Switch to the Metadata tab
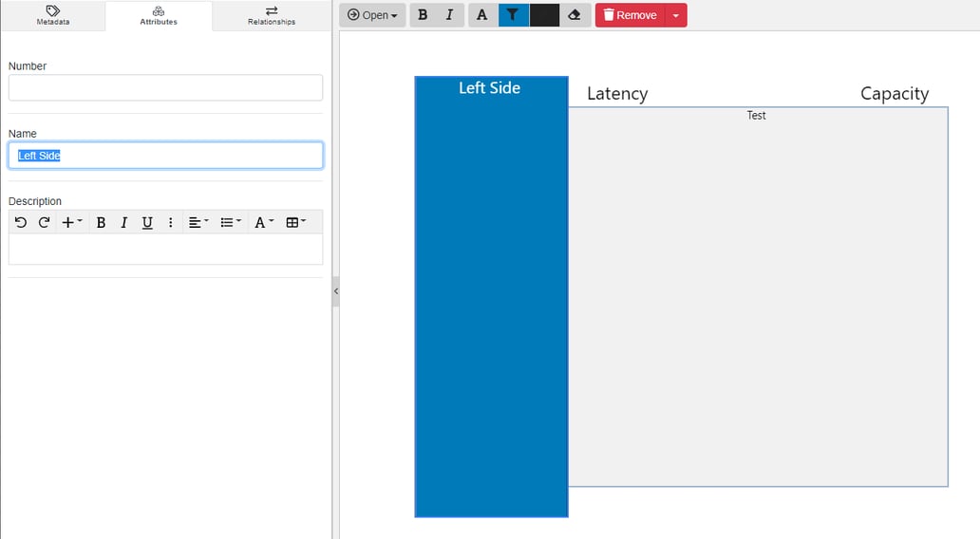This screenshot has width=980, height=539. pyautogui.click(x=53, y=15)
